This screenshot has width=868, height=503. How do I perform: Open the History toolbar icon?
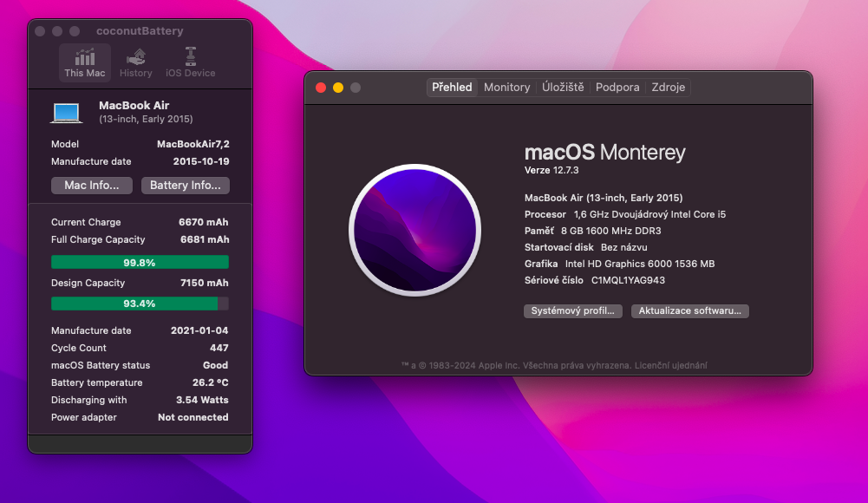pos(135,62)
